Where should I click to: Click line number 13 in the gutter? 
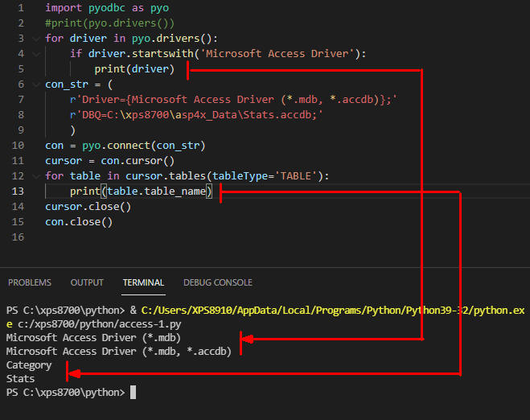[x=18, y=191]
